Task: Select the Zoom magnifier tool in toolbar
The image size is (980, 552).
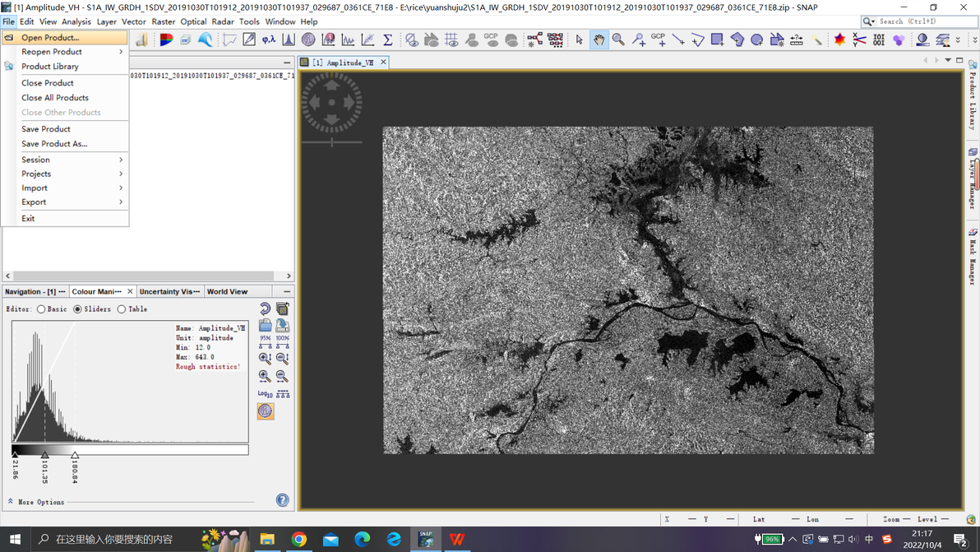Action: 618,39
